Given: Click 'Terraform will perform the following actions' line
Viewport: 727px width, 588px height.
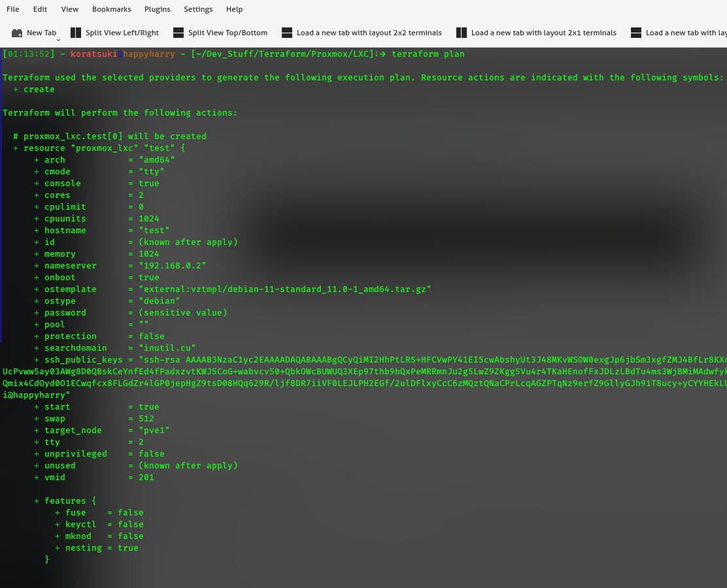Looking at the screenshot, I should [x=120, y=112].
